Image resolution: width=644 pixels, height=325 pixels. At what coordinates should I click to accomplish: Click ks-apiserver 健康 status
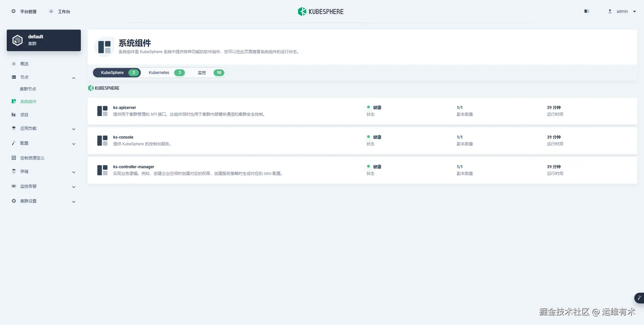point(374,108)
